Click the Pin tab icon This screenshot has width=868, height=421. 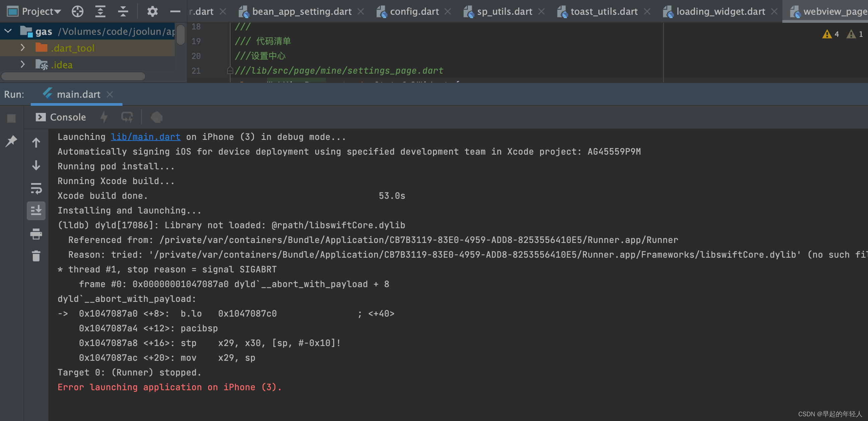point(11,141)
